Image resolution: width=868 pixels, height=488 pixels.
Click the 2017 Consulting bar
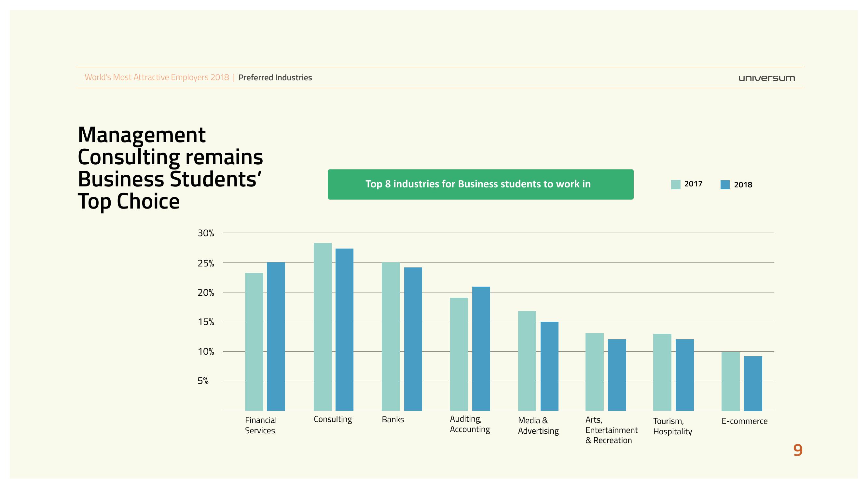pos(323,327)
